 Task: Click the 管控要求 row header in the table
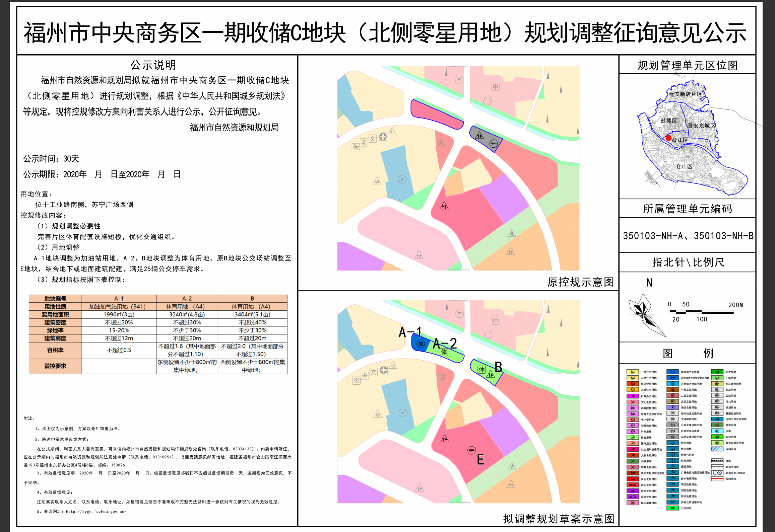coord(55,366)
